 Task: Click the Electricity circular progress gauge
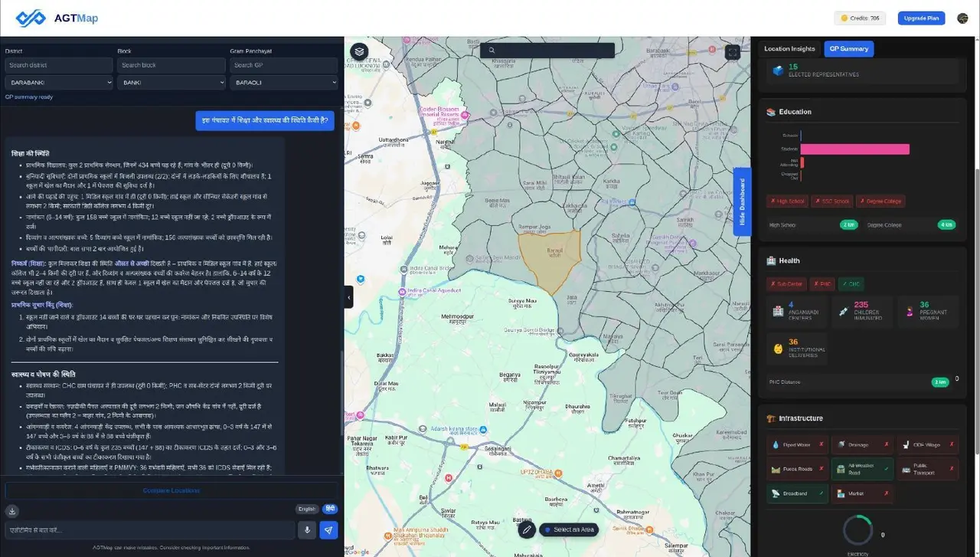coord(857,531)
